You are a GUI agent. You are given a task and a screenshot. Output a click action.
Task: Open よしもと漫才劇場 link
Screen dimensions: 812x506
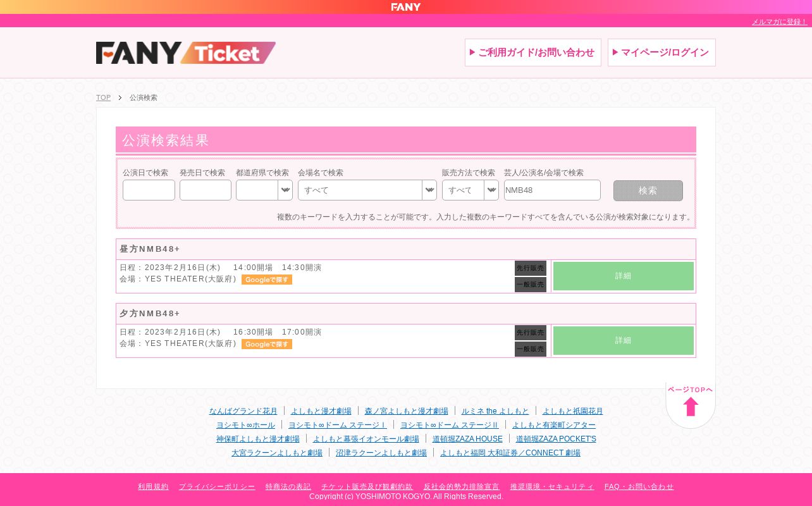321,411
